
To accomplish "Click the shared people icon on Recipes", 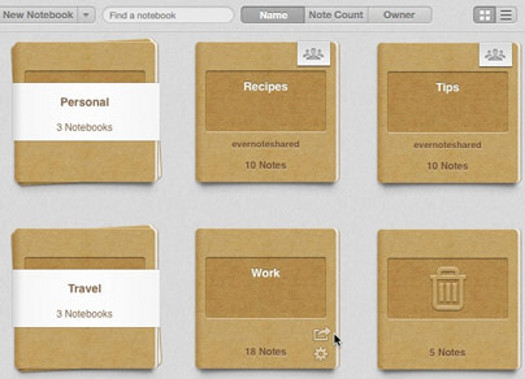I will [313, 54].
